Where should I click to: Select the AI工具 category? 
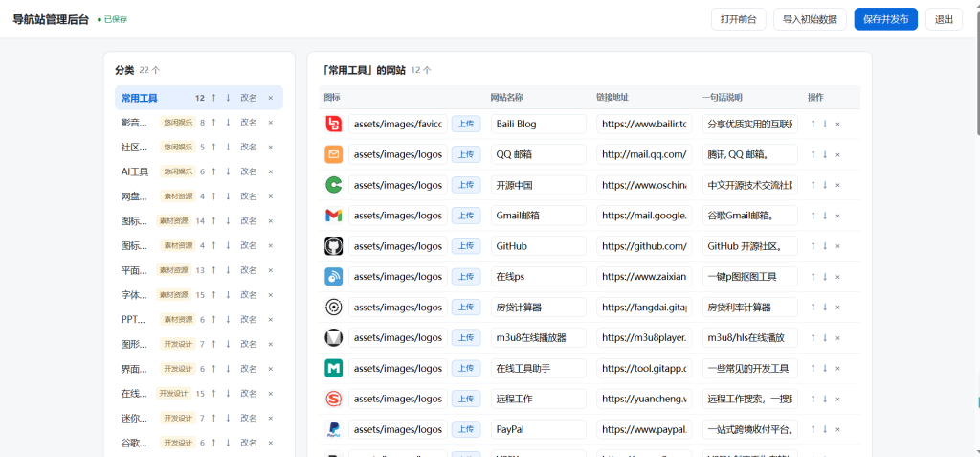[199, 171]
